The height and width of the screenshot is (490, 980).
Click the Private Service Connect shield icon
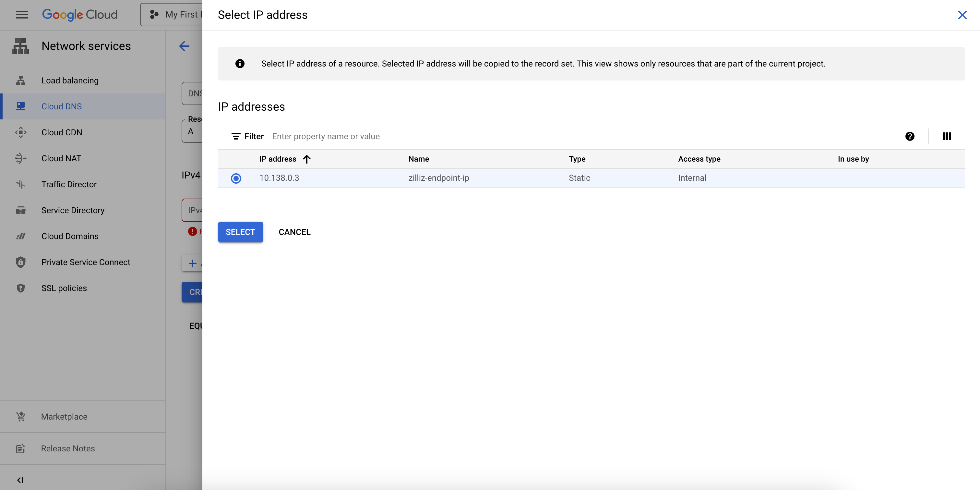(x=20, y=262)
